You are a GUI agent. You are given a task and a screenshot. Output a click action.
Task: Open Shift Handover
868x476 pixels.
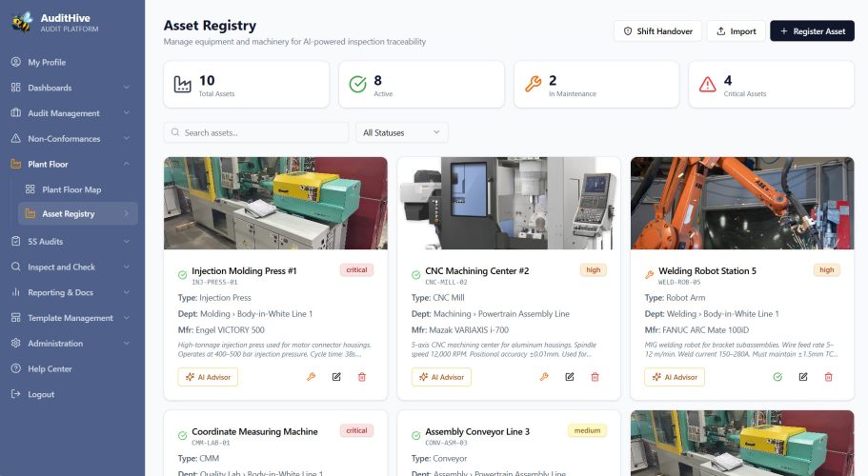[x=657, y=31]
